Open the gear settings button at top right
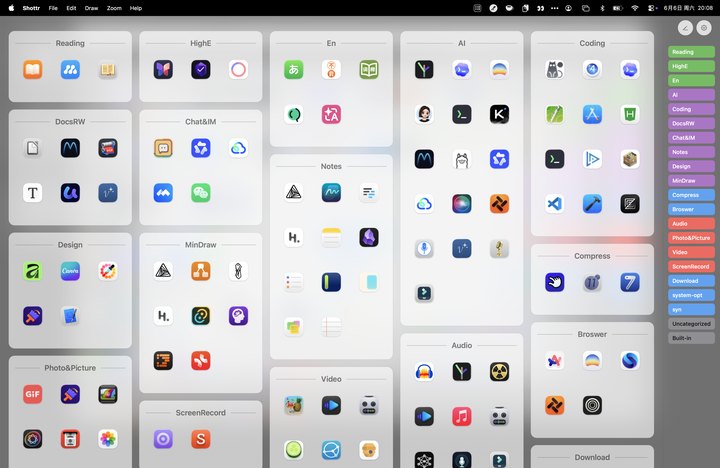720x468 pixels. pyautogui.click(x=703, y=28)
